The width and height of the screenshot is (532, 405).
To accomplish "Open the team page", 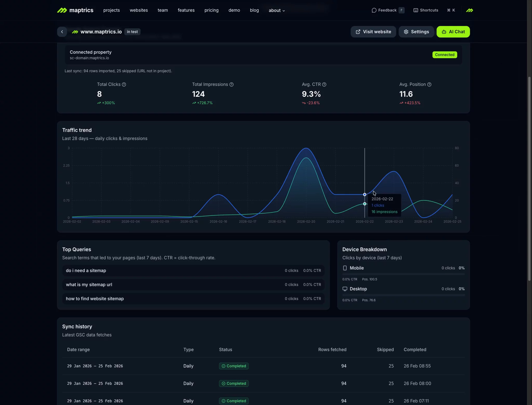I will tap(163, 10).
